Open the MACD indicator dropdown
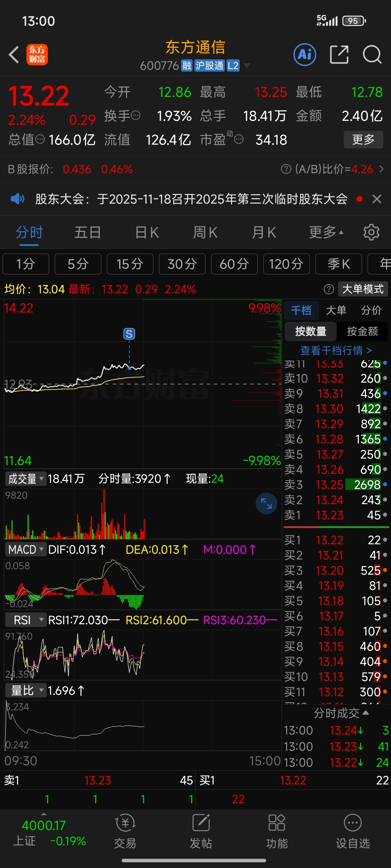The width and height of the screenshot is (391, 868). click(x=25, y=550)
